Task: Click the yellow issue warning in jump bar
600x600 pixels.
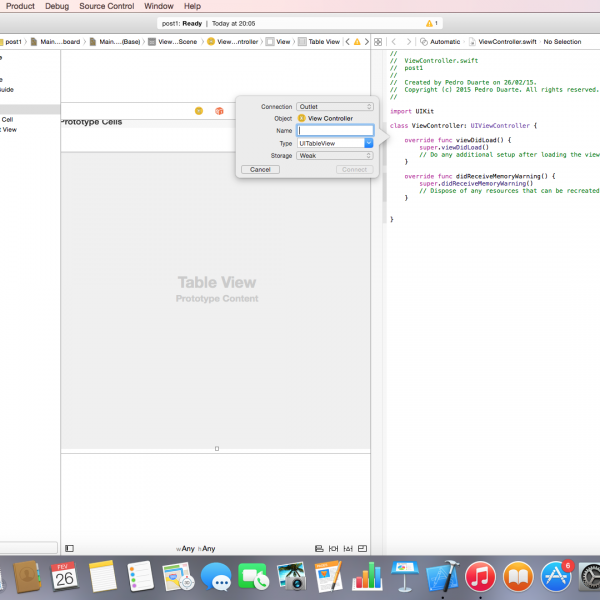Action: pyautogui.click(x=357, y=42)
